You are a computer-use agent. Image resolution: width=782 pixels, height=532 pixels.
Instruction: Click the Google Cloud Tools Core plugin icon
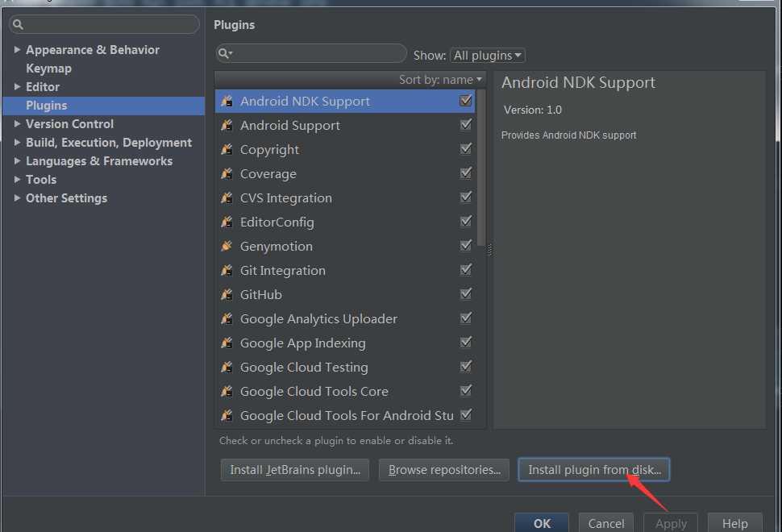click(227, 392)
